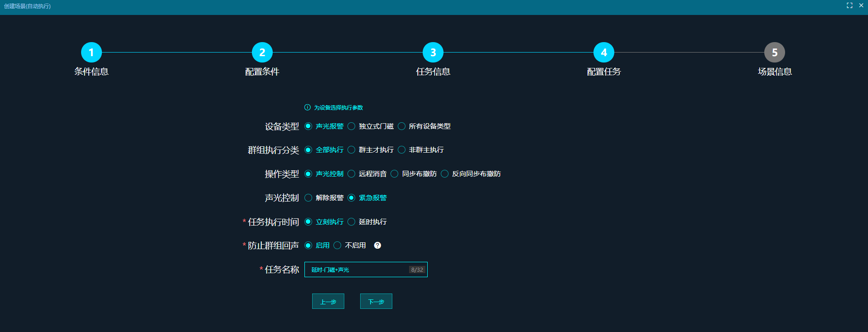Select 远程消音 operation type
This screenshot has height=332, width=868.
(352, 174)
